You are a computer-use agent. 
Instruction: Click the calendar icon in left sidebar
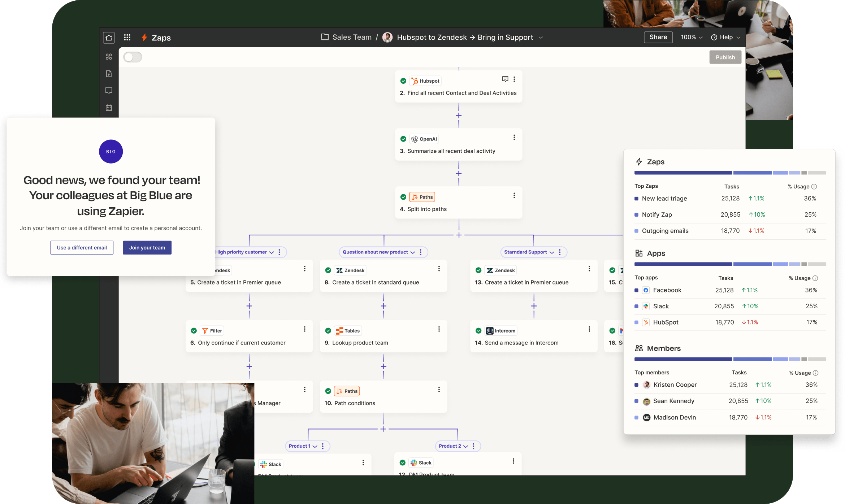(x=109, y=108)
